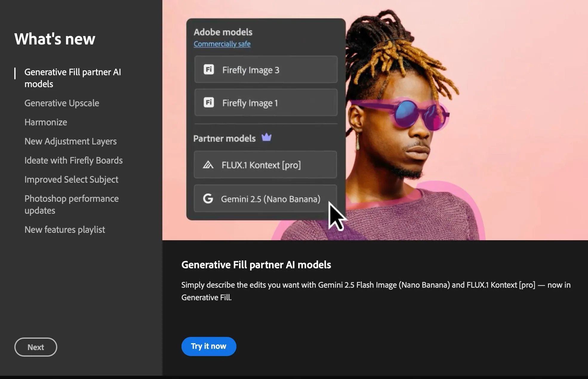Click the description beginning 'Simply describe the edits'
This screenshot has width=588, height=379.
click(x=376, y=291)
